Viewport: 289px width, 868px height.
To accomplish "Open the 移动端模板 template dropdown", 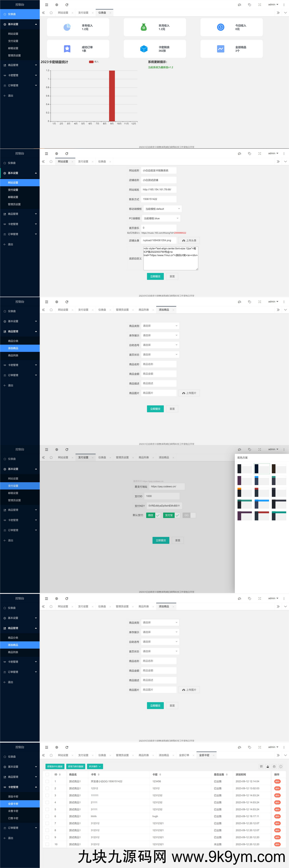I will coord(163,209).
